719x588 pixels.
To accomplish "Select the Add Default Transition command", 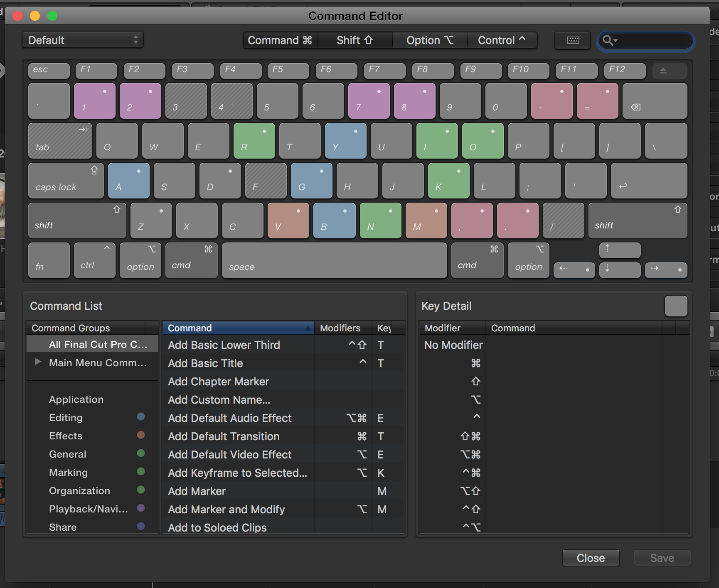I will pyautogui.click(x=283, y=436).
